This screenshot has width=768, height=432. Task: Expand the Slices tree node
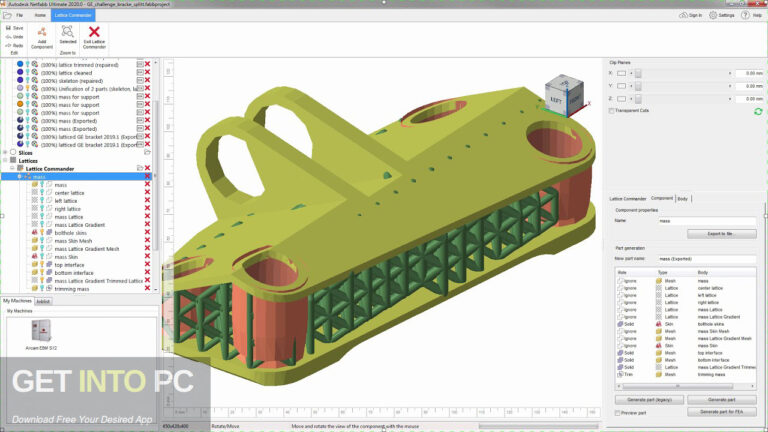5,152
